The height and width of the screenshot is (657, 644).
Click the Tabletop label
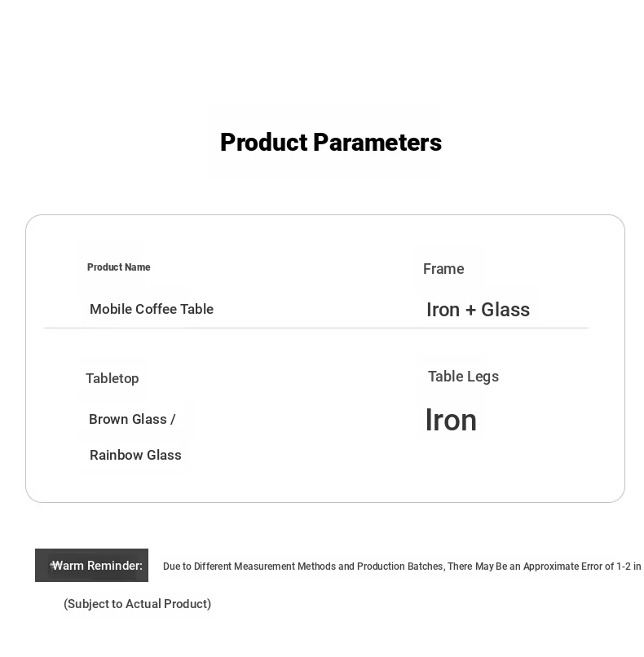tap(112, 378)
